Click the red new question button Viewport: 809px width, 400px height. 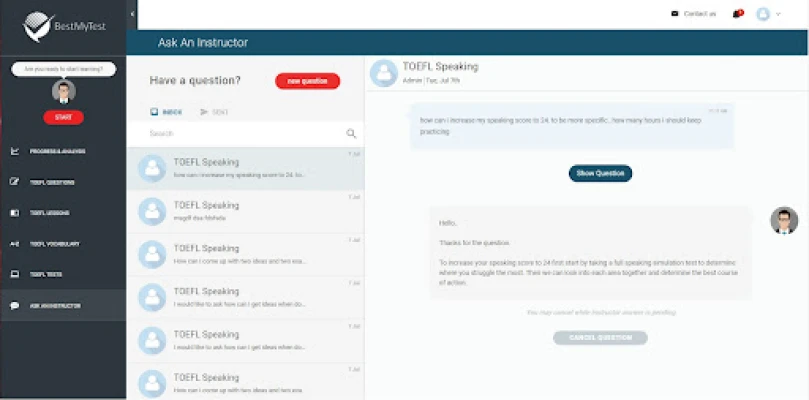[x=307, y=81]
